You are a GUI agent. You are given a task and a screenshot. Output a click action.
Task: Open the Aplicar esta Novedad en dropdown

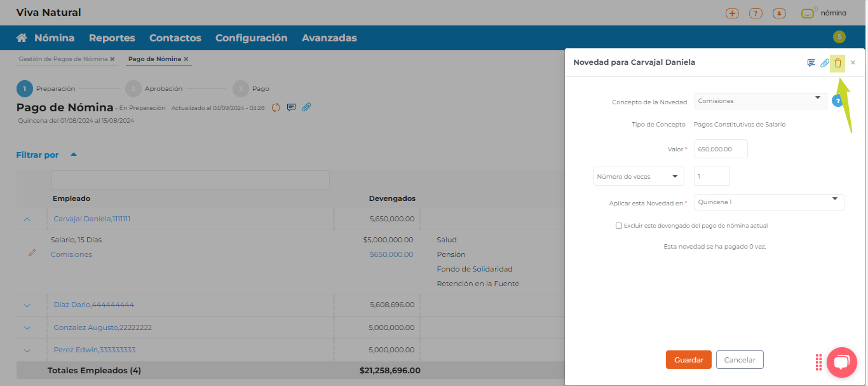pos(769,202)
